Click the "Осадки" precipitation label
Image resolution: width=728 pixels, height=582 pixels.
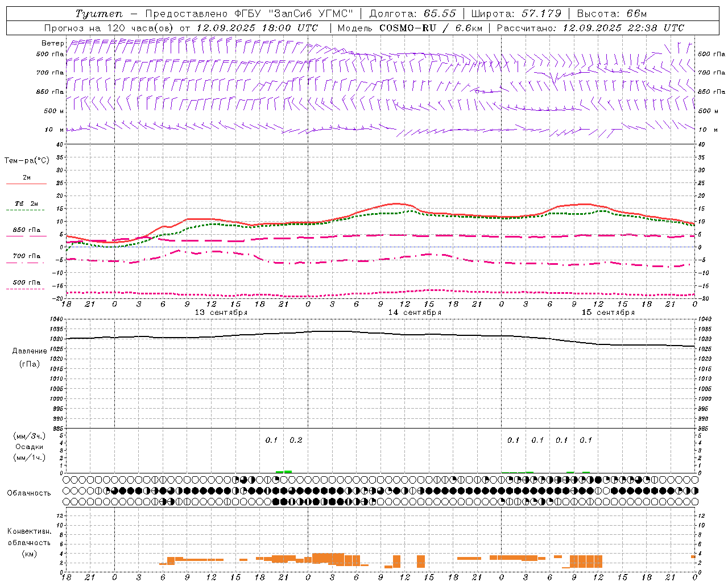click(x=29, y=447)
